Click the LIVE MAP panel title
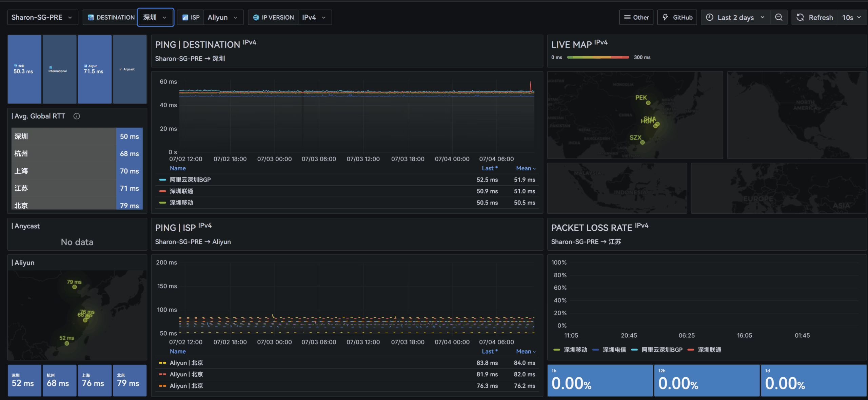Viewport: 868px width, 400px height. (579, 44)
